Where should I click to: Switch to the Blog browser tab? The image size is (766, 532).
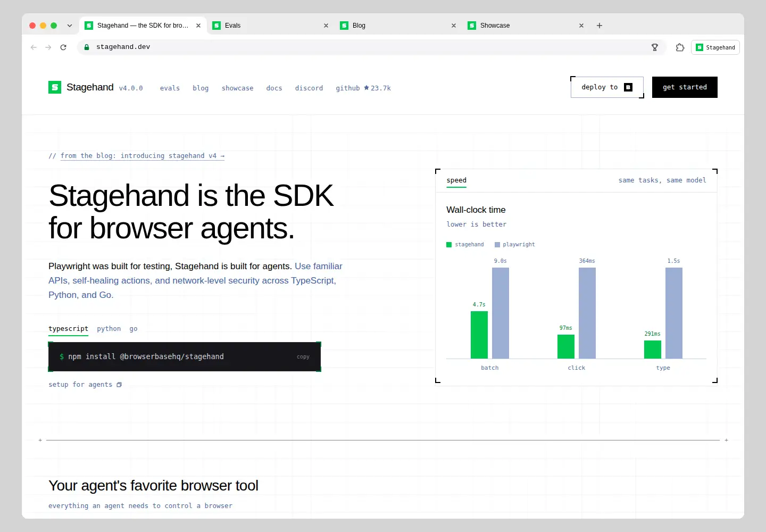[398, 26]
